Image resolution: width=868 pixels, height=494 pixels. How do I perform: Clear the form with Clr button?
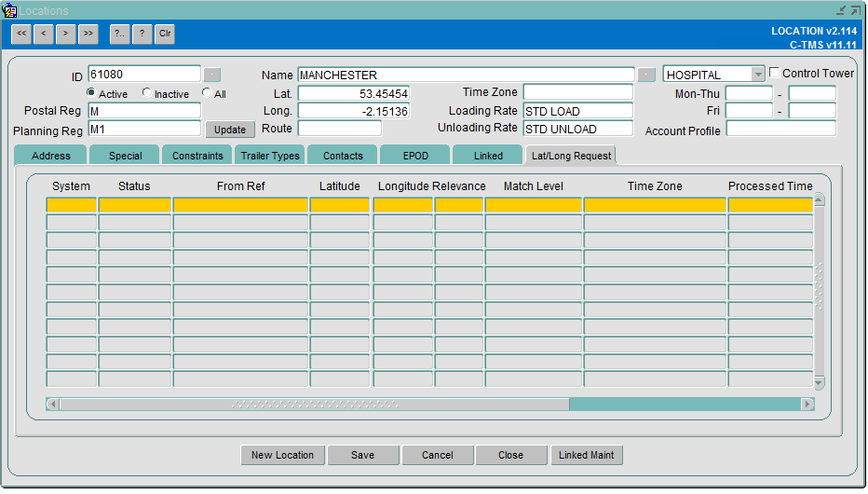coord(165,34)
